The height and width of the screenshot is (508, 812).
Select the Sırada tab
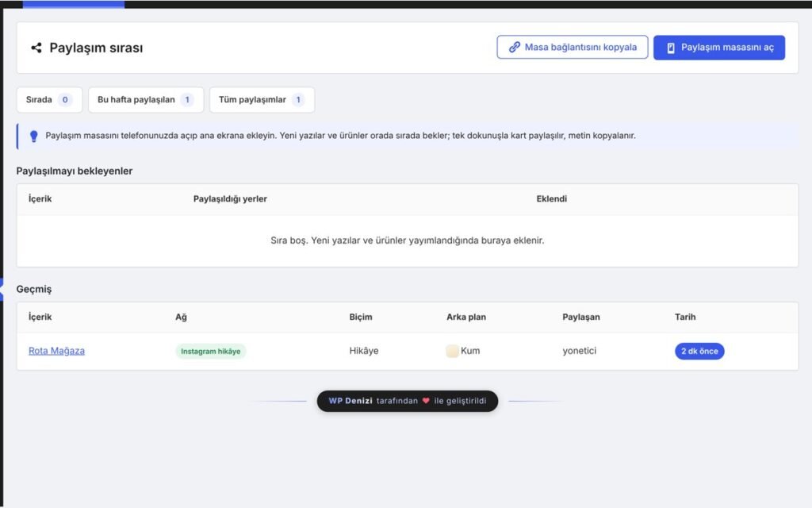pos(49,99)
